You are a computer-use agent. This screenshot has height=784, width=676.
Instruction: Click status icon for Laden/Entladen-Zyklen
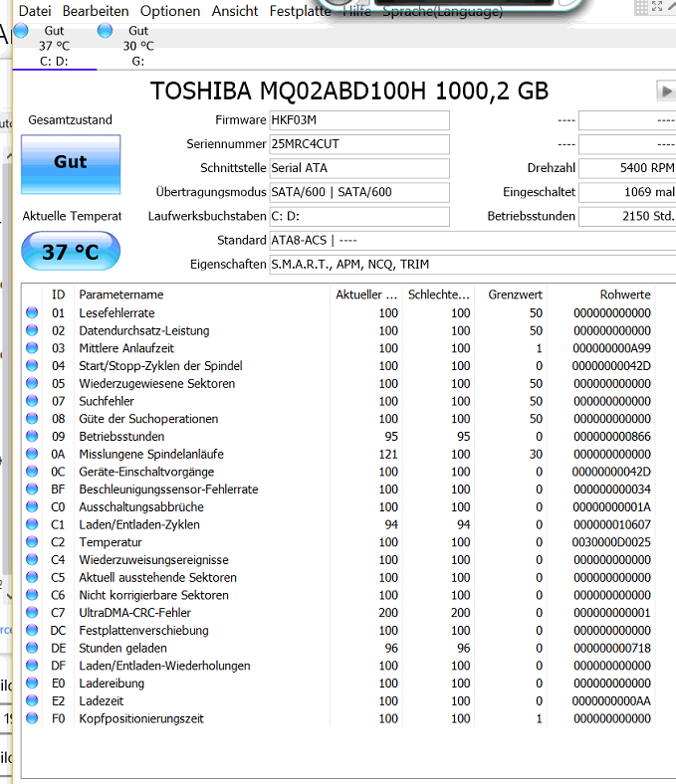pyautogui.click(x=32, y=524)
